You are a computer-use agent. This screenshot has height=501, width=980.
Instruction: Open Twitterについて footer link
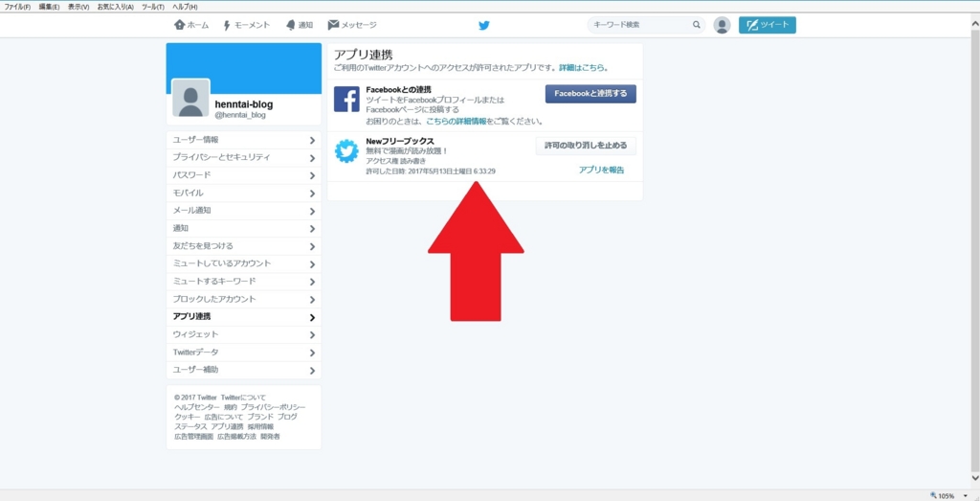tap(243, 398)
